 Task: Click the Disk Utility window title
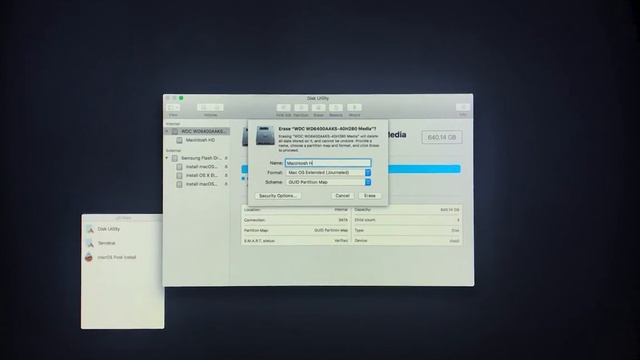pyautogui.click(x=318, y=98)
